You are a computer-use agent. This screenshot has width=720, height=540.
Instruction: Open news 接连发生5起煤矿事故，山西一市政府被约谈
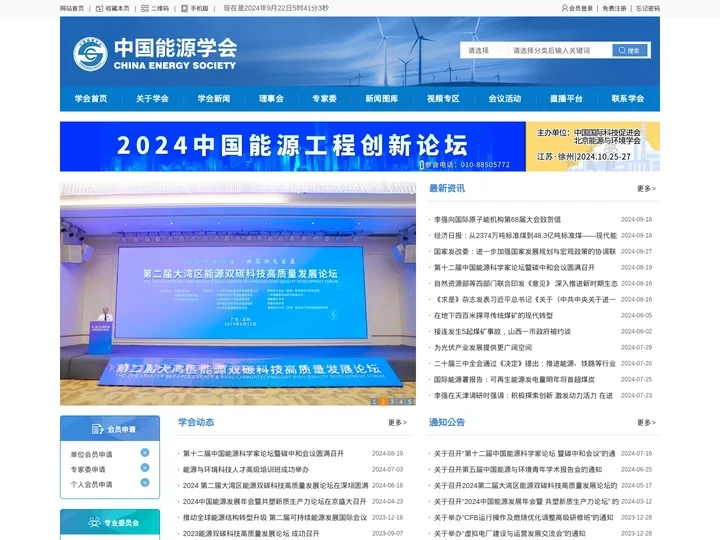[x=502, y=332]
